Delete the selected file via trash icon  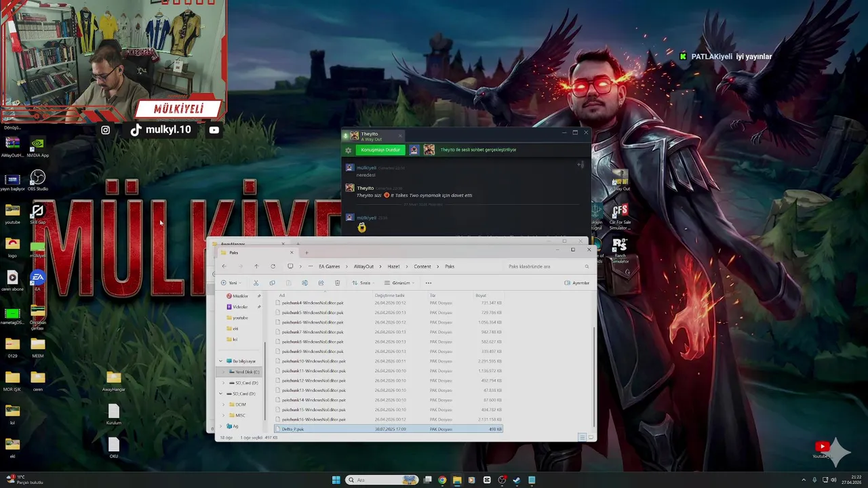point(337,283)
